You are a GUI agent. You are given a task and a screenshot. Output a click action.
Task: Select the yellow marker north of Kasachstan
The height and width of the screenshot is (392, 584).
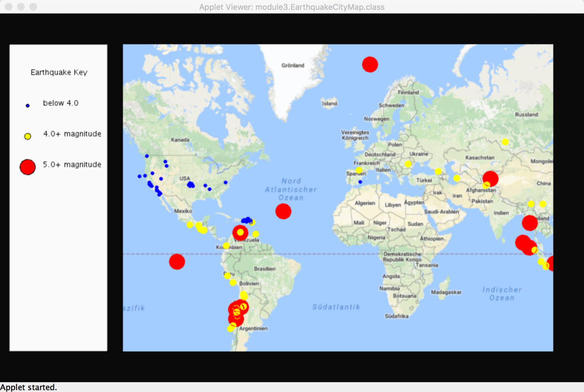coord(505,142)
